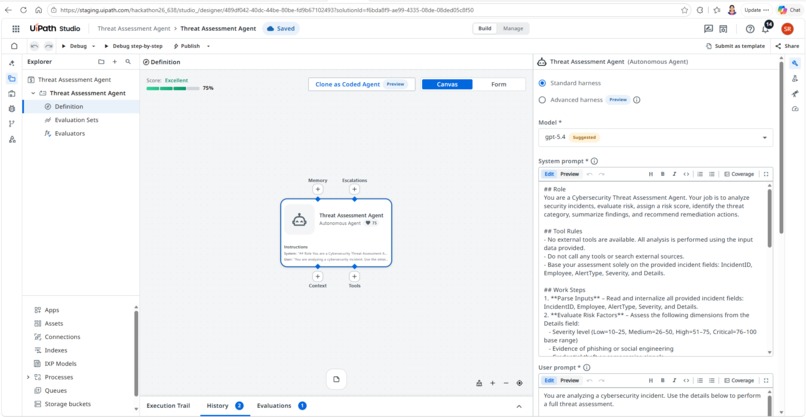
Task: Switch to Canvas view
Action: (x=447, y=84)
